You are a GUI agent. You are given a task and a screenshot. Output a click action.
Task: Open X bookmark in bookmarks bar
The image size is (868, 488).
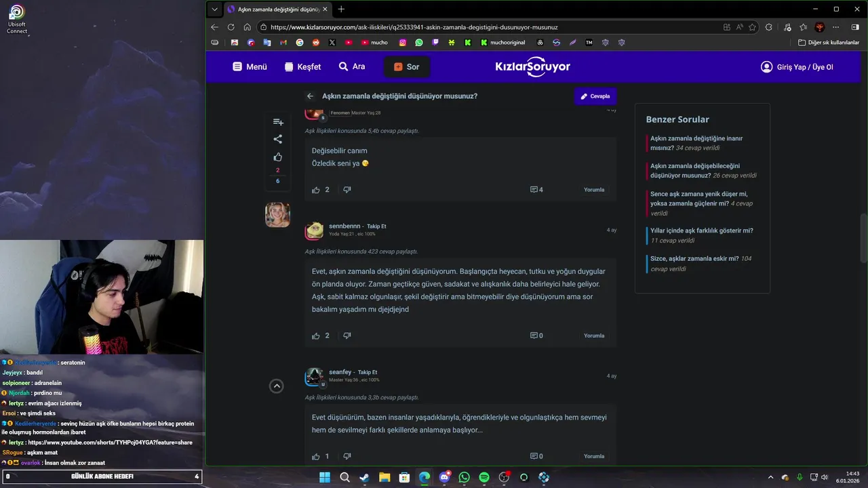coord(332,42)
